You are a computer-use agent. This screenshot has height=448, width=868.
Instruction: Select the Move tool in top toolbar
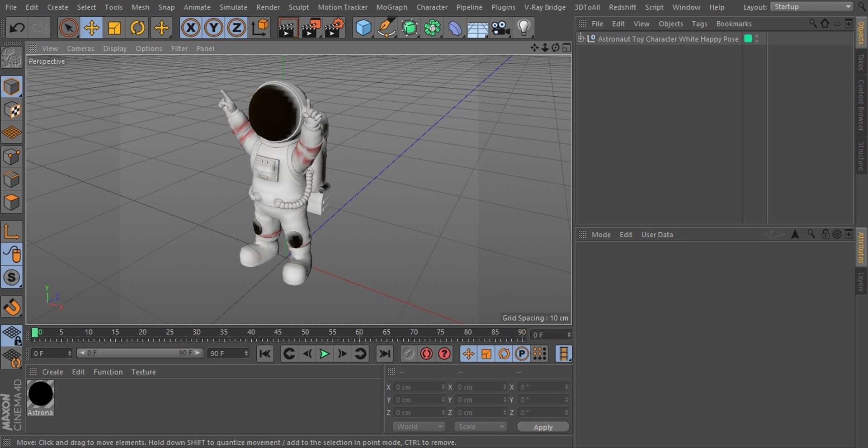click(x=91, y=28)
